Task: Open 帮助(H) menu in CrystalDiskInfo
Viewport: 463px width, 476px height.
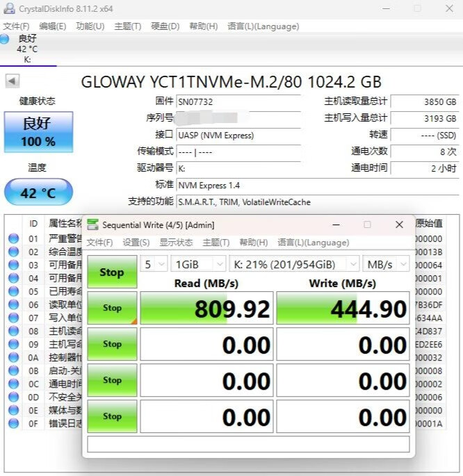Action: (204, 26)
